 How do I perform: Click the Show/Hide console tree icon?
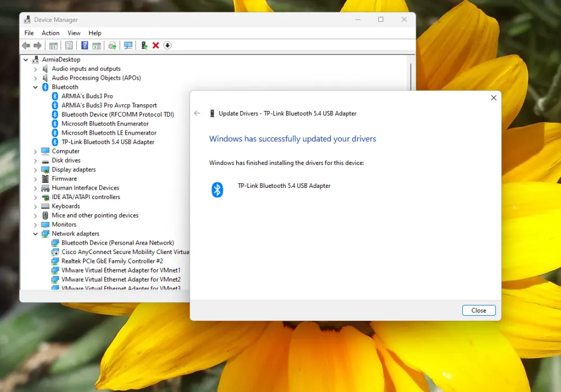(x=53, y=45)
